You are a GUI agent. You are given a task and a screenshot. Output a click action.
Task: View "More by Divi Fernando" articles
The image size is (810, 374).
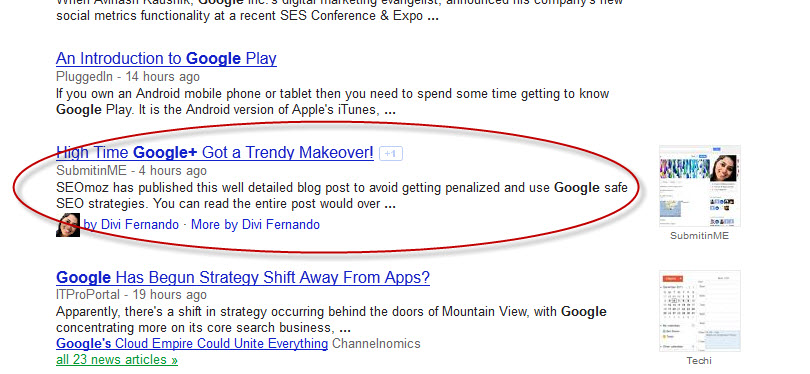tap(255, 225)
